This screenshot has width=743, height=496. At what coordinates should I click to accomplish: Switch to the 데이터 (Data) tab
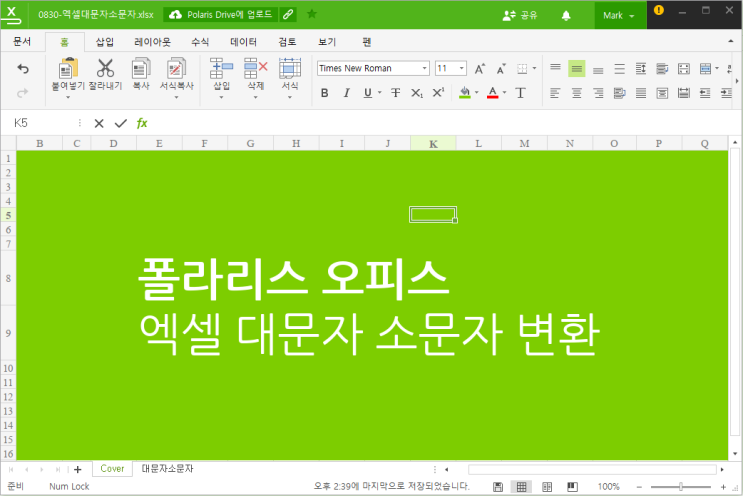click(244, 42)
